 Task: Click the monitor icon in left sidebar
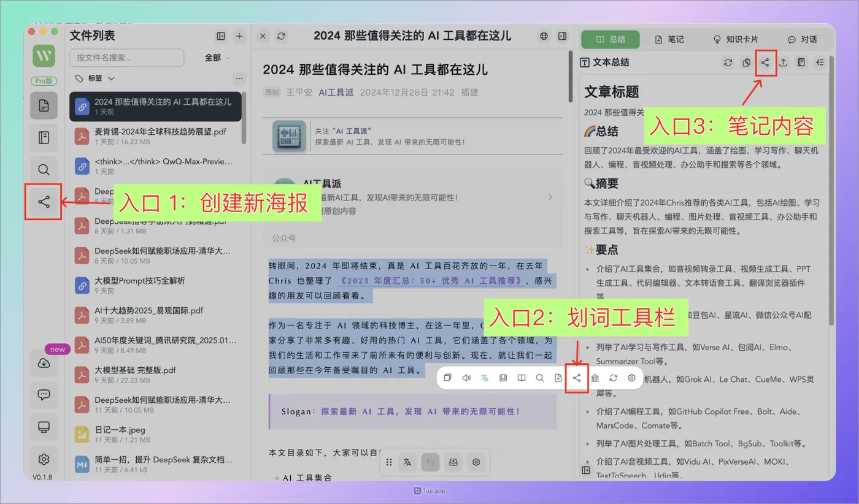[x=44, y=427]
